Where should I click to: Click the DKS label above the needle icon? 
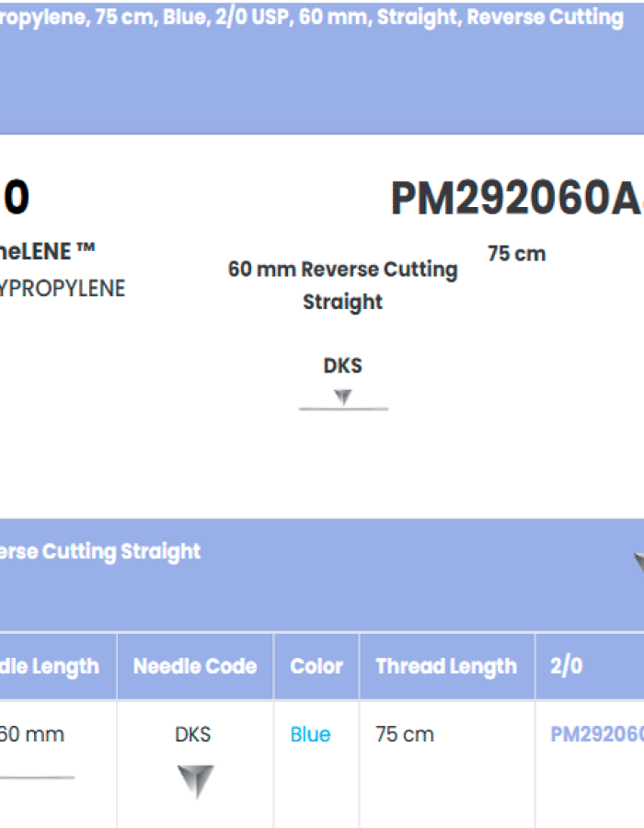click(x=343, y=365)
